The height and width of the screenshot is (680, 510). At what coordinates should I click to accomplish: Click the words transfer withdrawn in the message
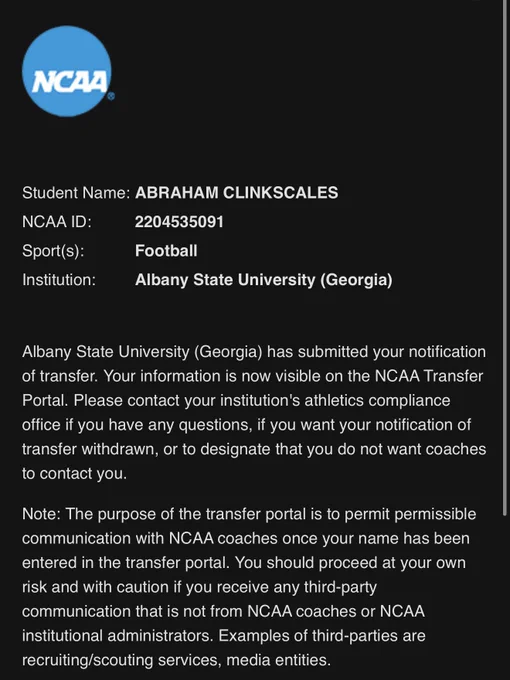tap(88, 449)
